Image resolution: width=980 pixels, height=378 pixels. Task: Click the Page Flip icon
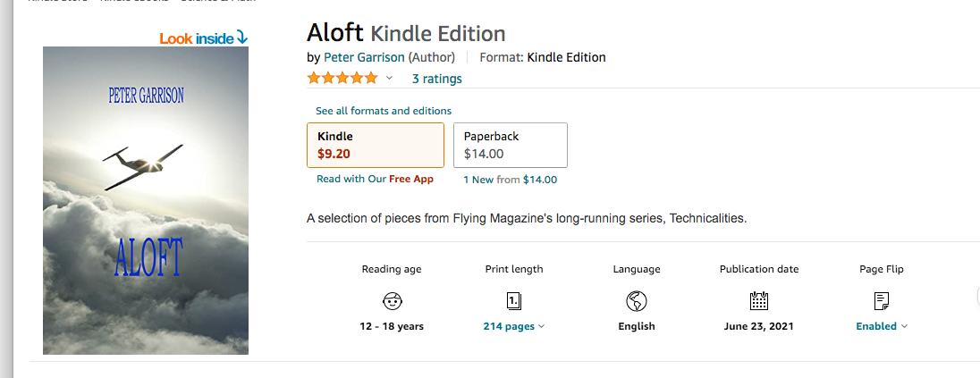click(x=882, y=300)
